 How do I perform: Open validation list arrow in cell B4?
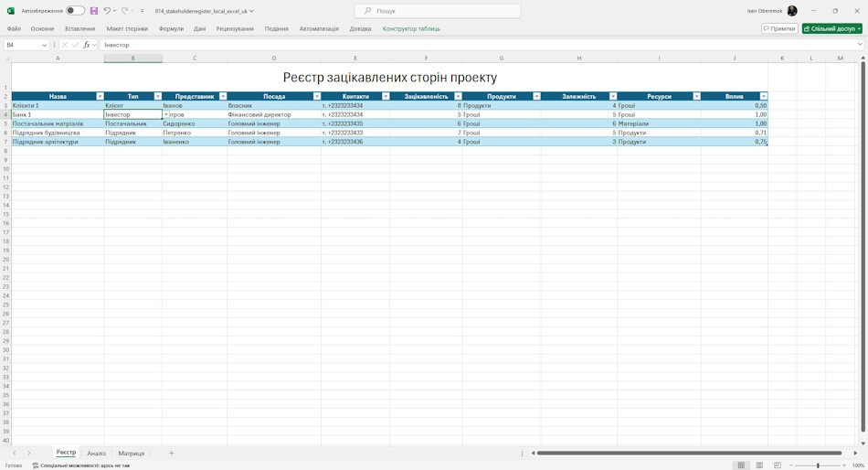pyautogui.click(x=166, y=114)
